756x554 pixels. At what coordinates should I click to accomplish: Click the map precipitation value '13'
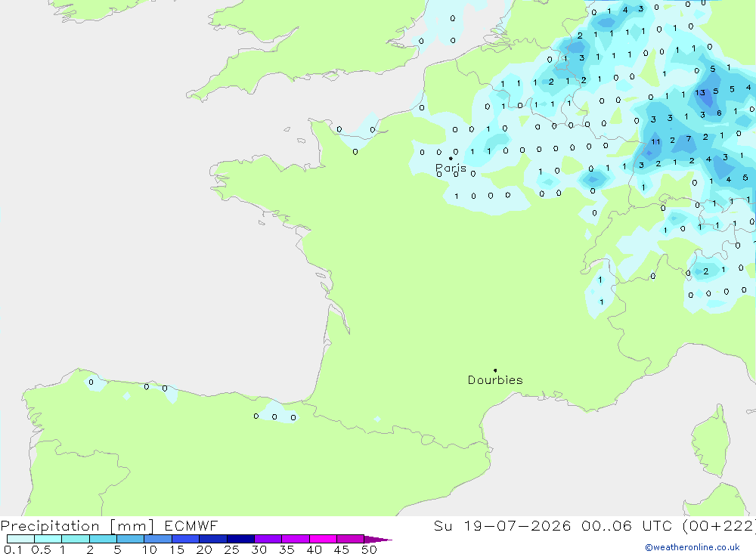pos(700,92)
